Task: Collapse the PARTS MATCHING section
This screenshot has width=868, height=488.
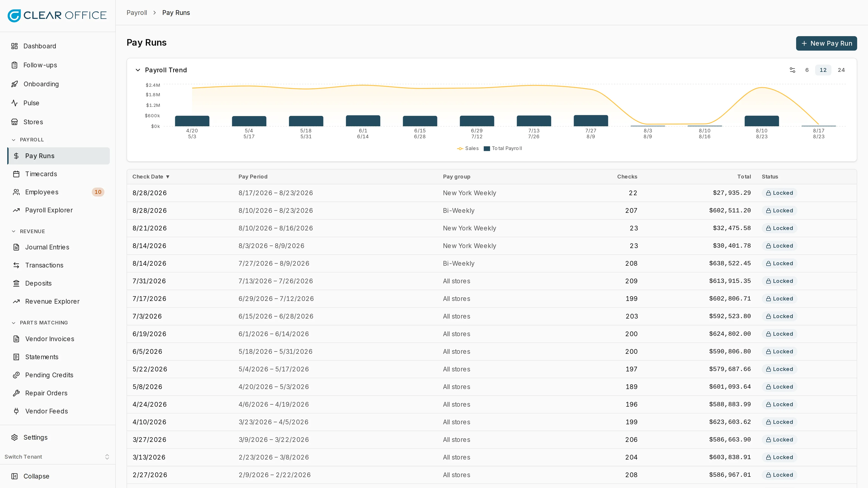Action: (x=40, y=323)
